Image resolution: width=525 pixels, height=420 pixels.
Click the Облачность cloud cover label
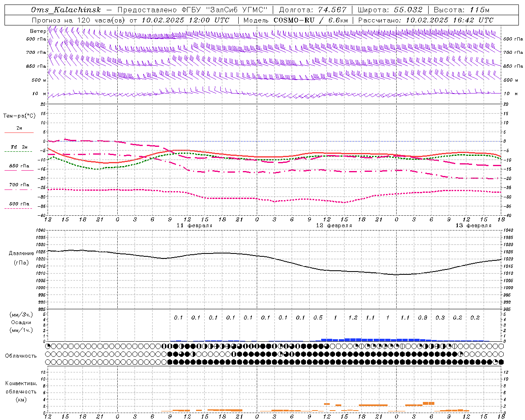[21, 356]
